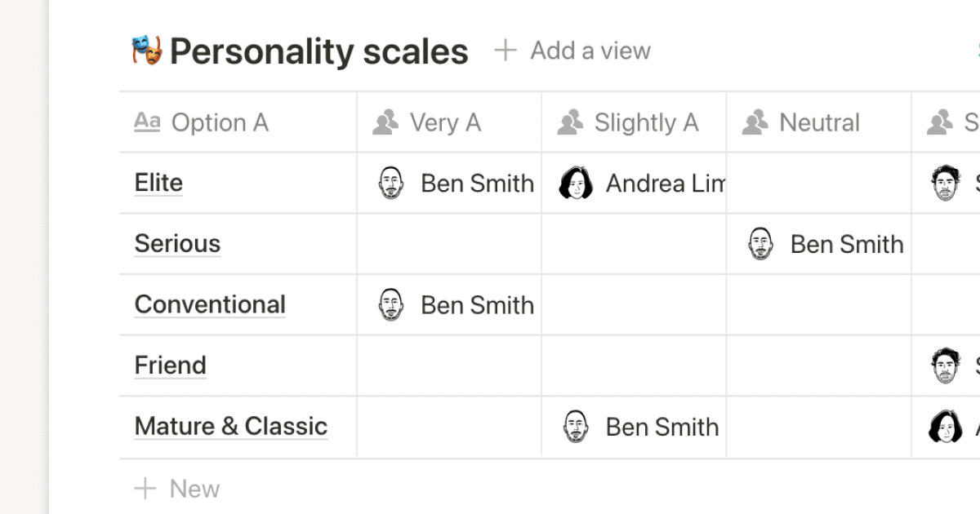Click the curly-haired avatar in the Friend row
This screenshot has width=980, height=514.
tap(946, 366)
